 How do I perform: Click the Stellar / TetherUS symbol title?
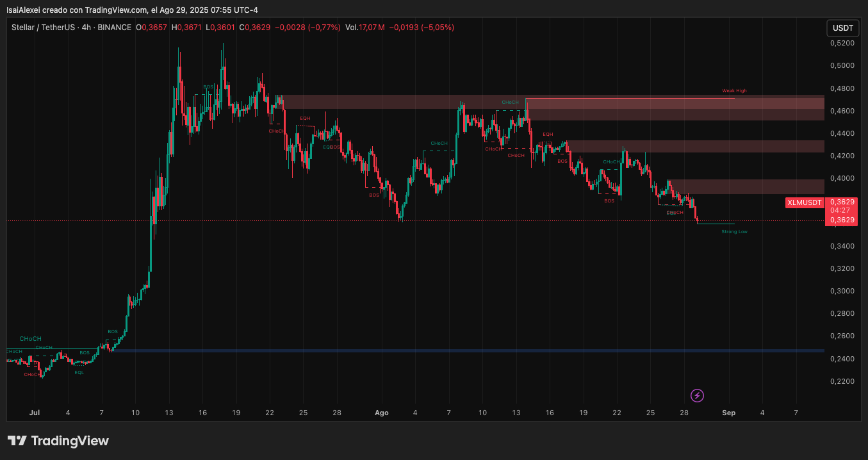pyautogui.click(x=42, y=28)
